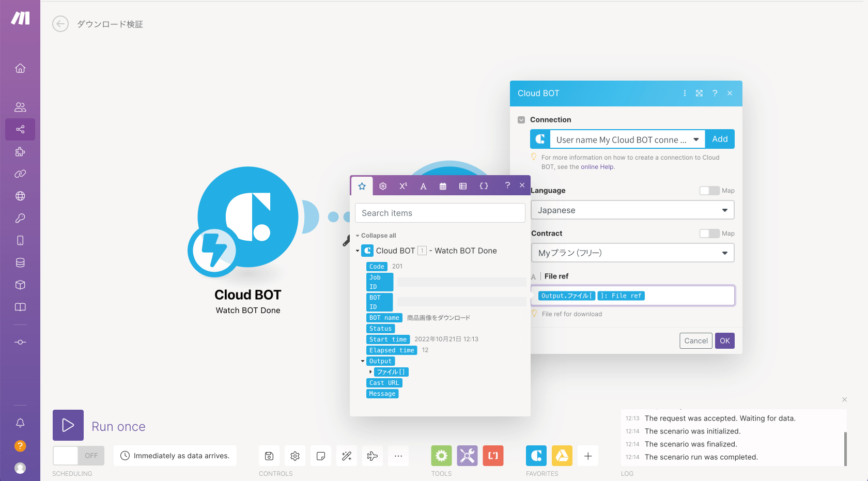Image resolution: width=868 pixels, height=481 pixels.
Task: Click Auto-align magic wand icon
Action: [x=347, y=456]
